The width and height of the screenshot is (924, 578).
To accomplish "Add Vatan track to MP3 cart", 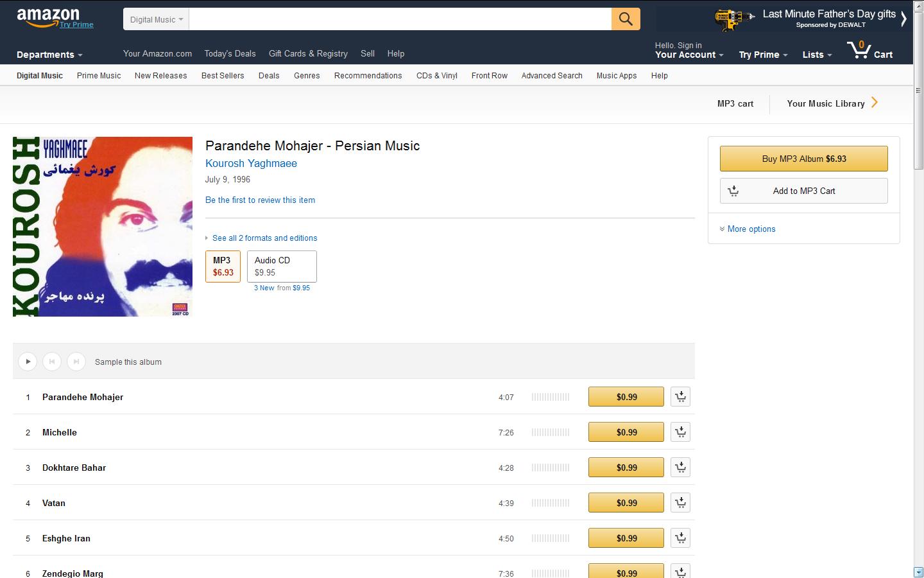I will click(x=680, y=503).
